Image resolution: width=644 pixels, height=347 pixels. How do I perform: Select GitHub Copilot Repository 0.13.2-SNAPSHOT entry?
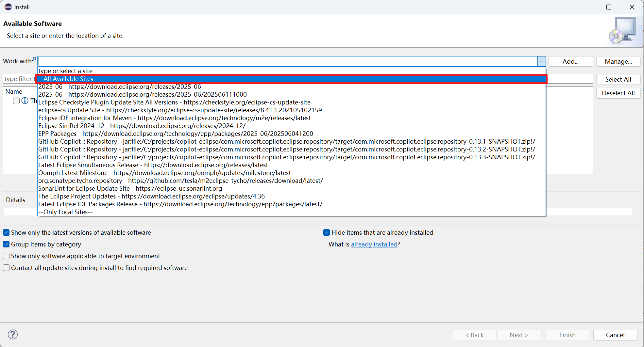292,149
